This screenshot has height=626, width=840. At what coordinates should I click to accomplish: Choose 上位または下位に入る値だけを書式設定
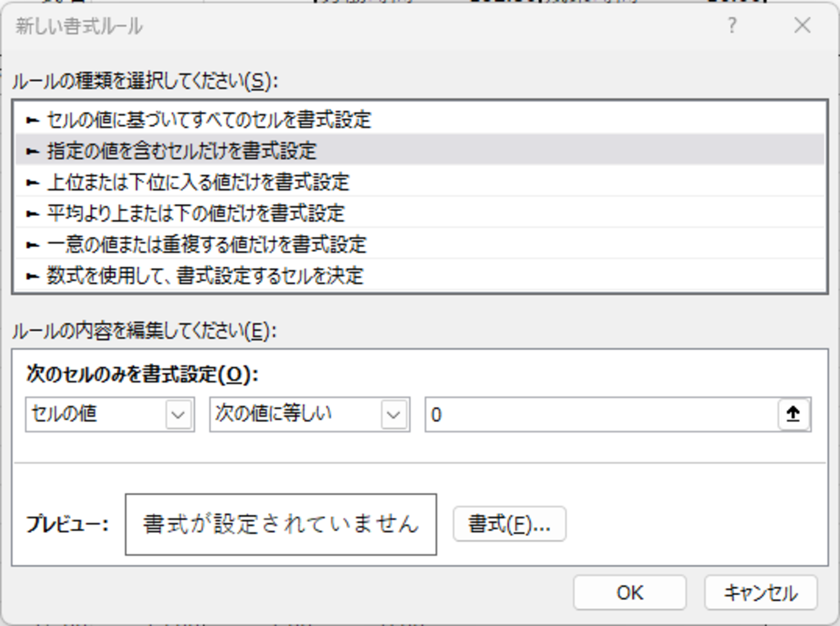click(x=198, y=182)
